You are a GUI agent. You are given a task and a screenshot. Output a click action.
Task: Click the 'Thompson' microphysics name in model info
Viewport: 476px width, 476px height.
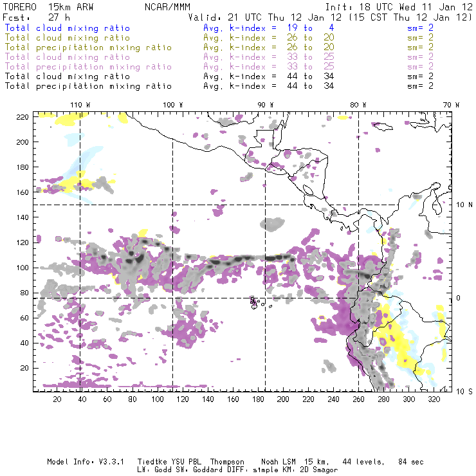227,462
